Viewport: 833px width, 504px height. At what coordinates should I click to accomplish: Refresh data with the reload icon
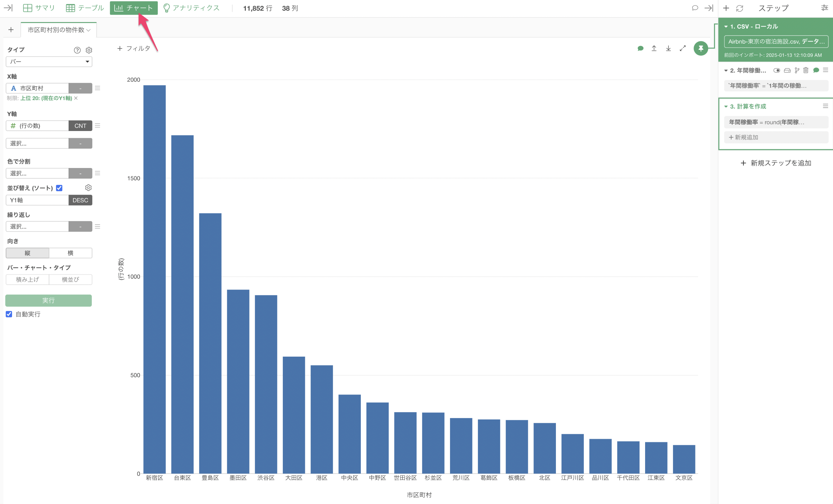pos(740,8)
